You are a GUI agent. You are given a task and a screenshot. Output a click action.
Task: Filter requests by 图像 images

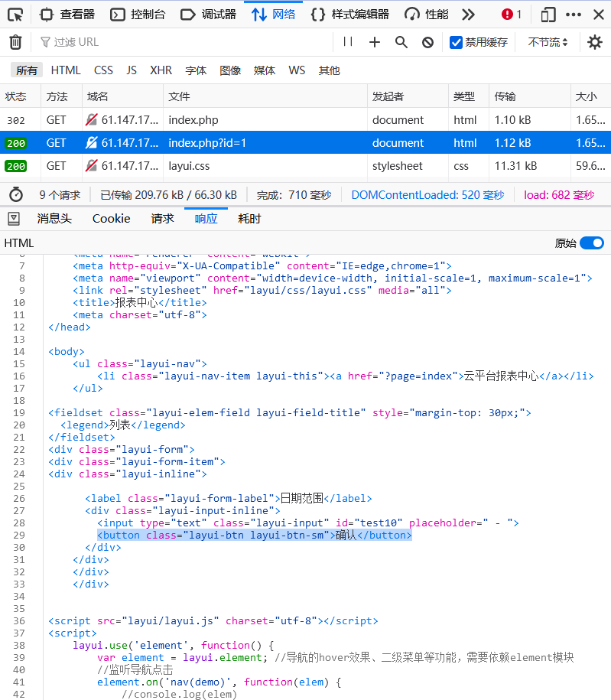point(230,70)
